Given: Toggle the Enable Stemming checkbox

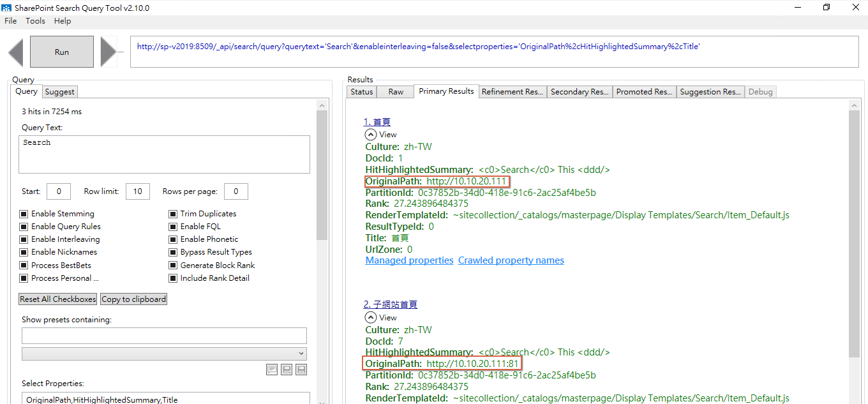Looking at the screenshot, I should [x=24, y=214].
